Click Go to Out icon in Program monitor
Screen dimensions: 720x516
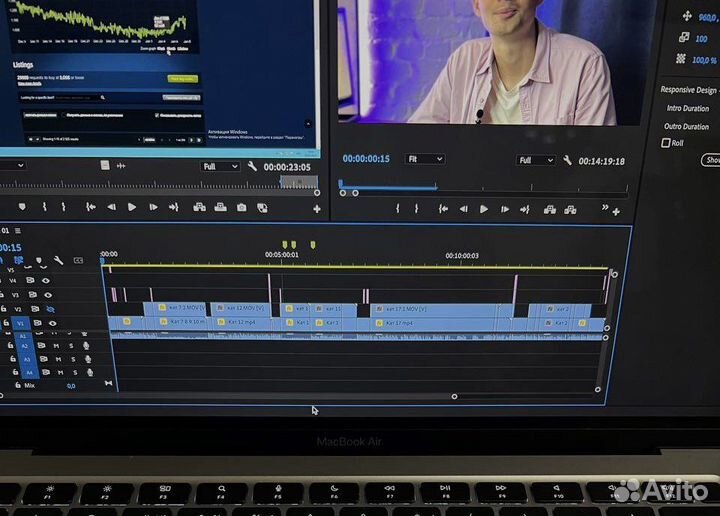[526, 209]
